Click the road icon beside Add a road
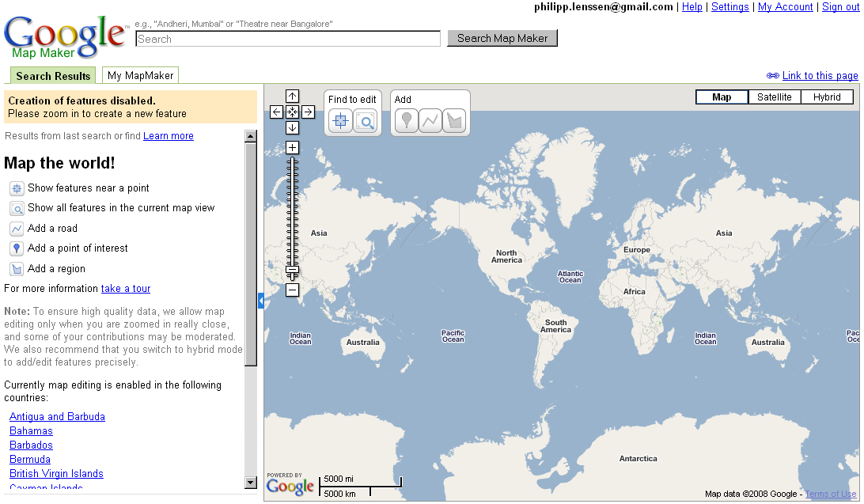Image resolution: width=864 pixels, height=504 pixels. (17, 229)
